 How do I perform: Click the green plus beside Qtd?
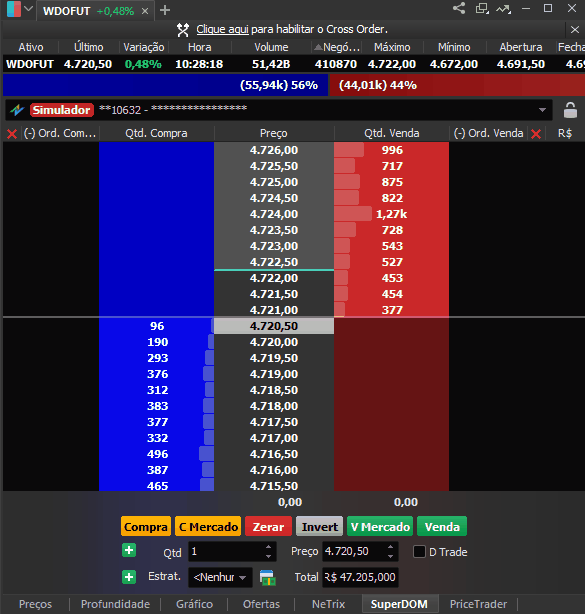129,550
